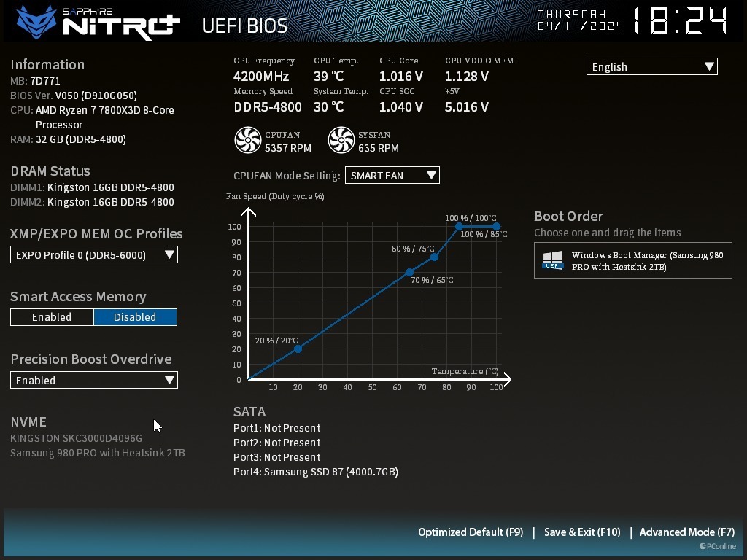Click the KINGSTON SKC3000D4096G NVME entry
The width and height of the screenshot is (747, 560).
click(76, 438)
